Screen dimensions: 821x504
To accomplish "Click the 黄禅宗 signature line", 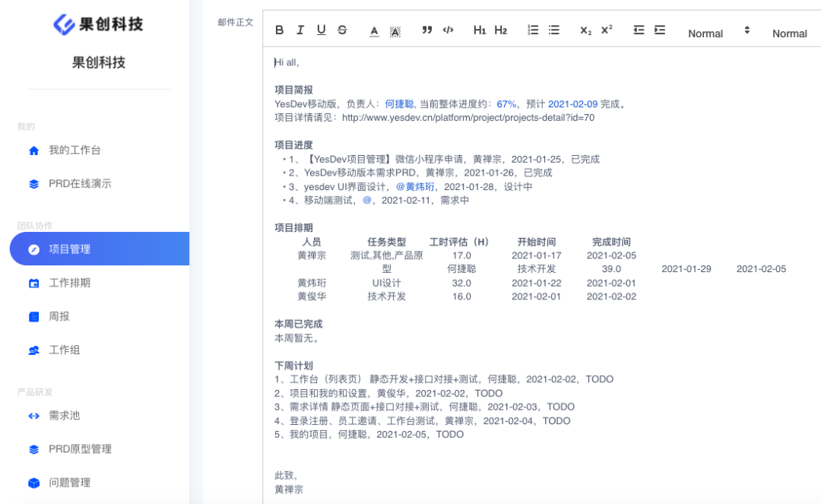I will (289, 490).
